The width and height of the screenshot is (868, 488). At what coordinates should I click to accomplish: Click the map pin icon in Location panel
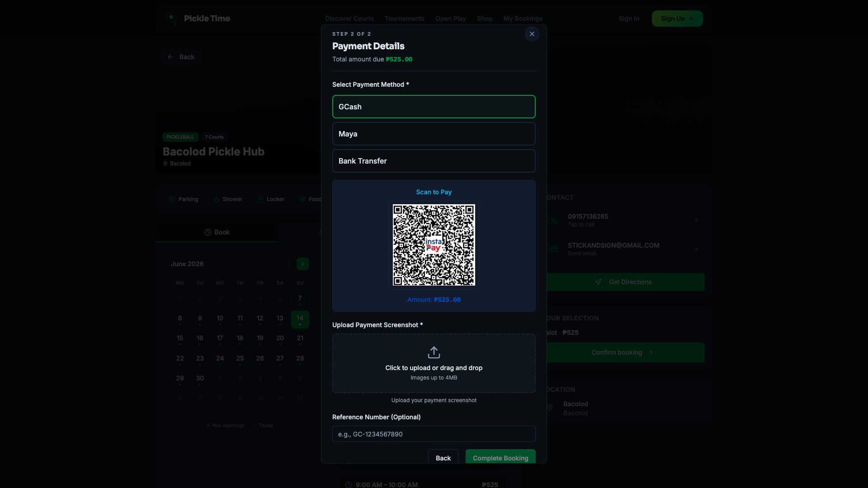(550, 408)
